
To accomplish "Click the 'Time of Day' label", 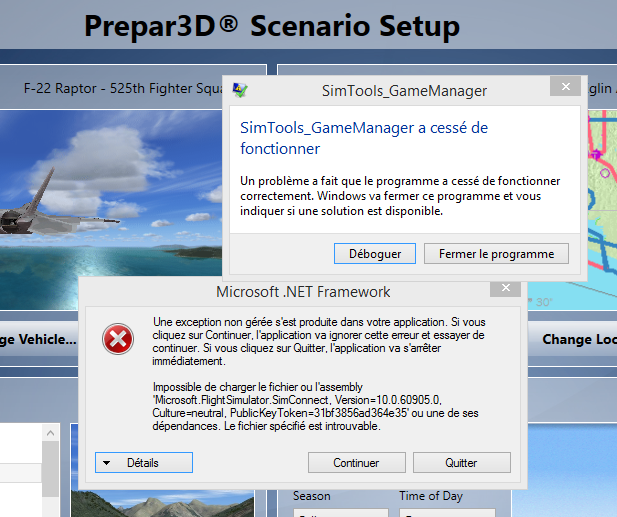I will [x=431, y=496].
